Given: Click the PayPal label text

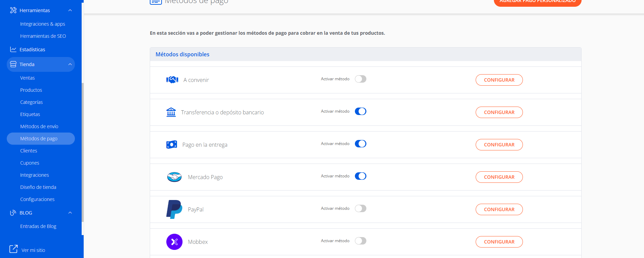Looking at the screenshot, I should point(196,209).
